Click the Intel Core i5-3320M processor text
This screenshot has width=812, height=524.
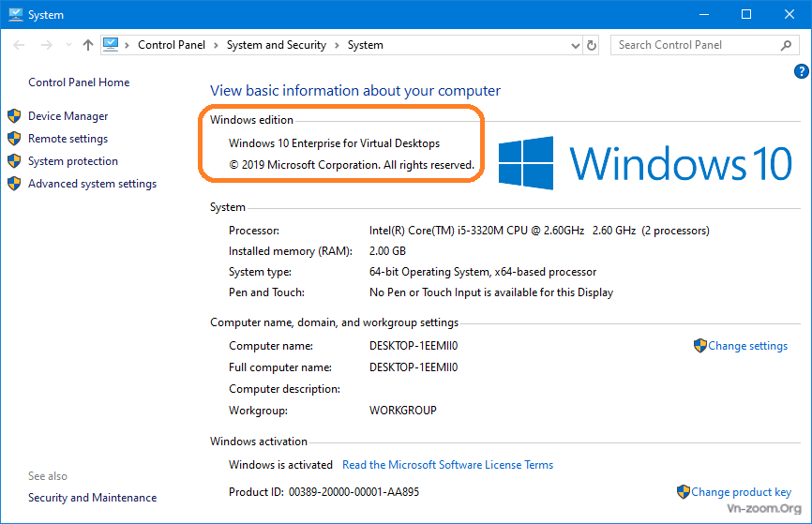pos(539,231)
